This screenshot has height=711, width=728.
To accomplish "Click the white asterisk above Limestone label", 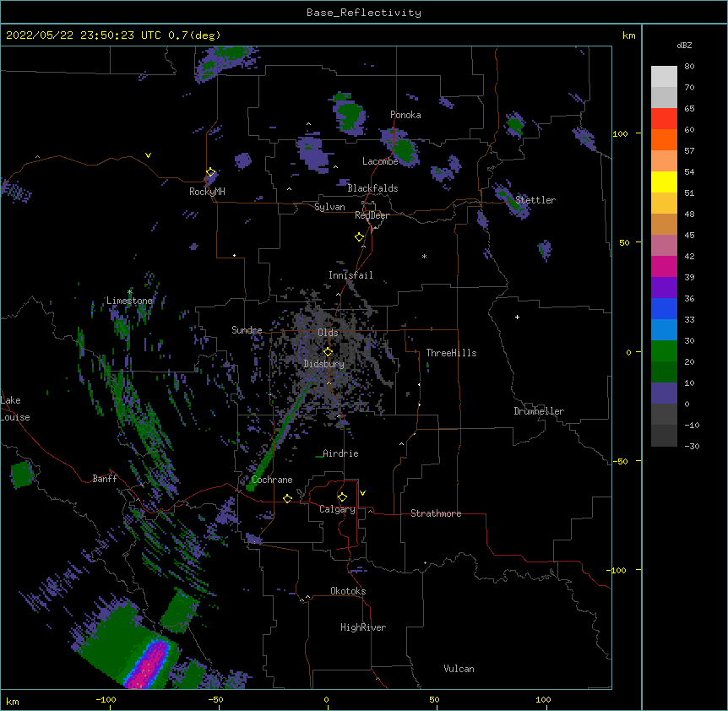I will [x=129, y=291].
